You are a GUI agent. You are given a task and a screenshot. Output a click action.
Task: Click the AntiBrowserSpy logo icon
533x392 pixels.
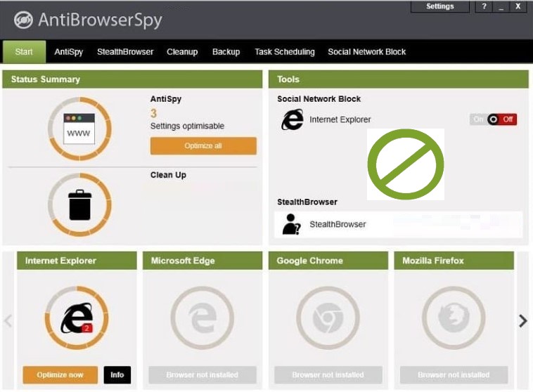tap(23, 20)
